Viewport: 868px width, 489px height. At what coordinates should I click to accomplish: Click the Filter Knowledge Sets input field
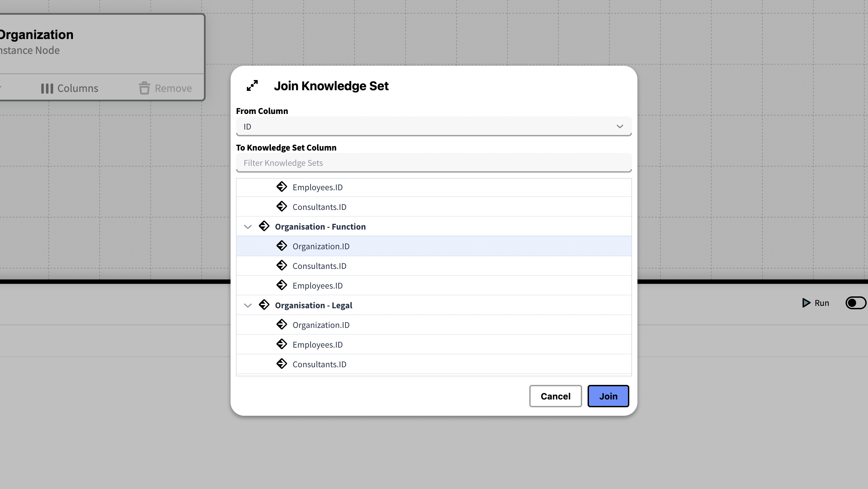tap(434, 163)
